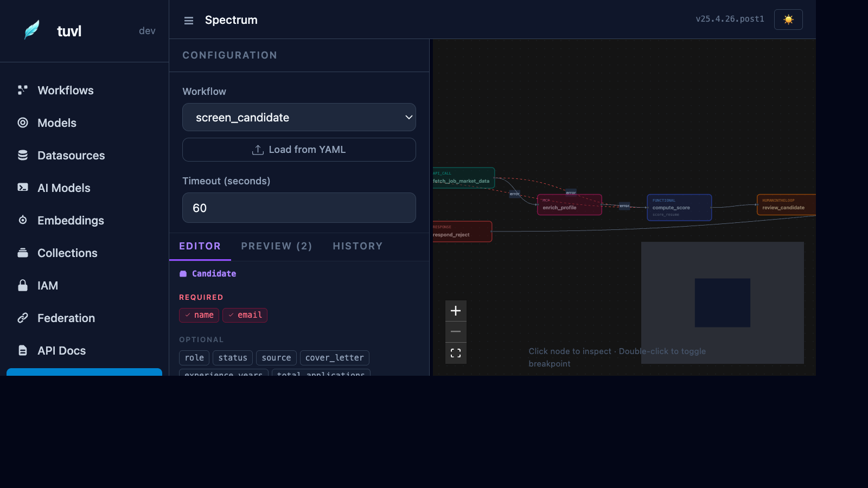Click the Collections stack icon
Screen dimensions: 868x488
pos(23,253)
